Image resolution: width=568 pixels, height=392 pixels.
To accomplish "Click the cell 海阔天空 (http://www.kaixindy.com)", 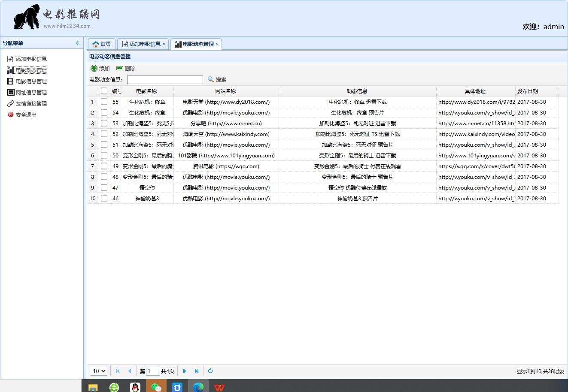I will pyautogui.click(x=226, y=134).
